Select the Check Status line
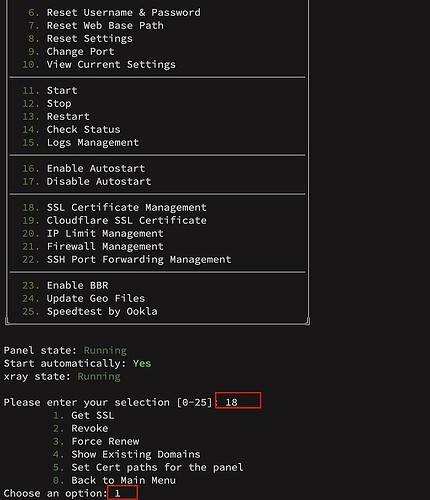Image resolution: width=430 pixels, height=500 pixels. tap(71, 129)
